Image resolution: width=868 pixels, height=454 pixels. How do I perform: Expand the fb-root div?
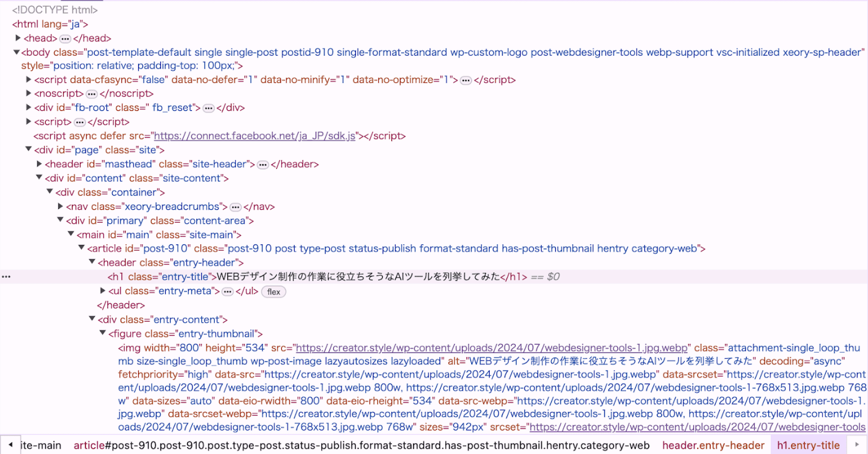point(28,108)
